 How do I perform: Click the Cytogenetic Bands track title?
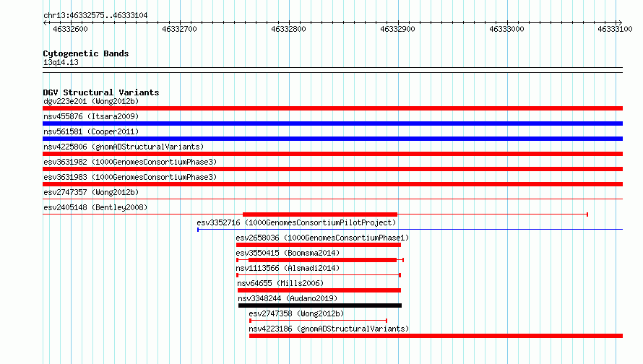tap(86, 53)
